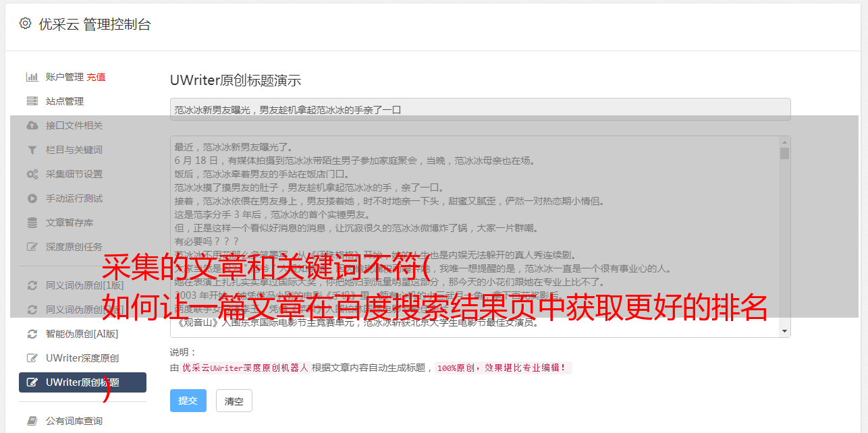Open 文章暂存库 database icon
Image resolution: width=868 pixels, height=433 pixels.
point(32,223)
